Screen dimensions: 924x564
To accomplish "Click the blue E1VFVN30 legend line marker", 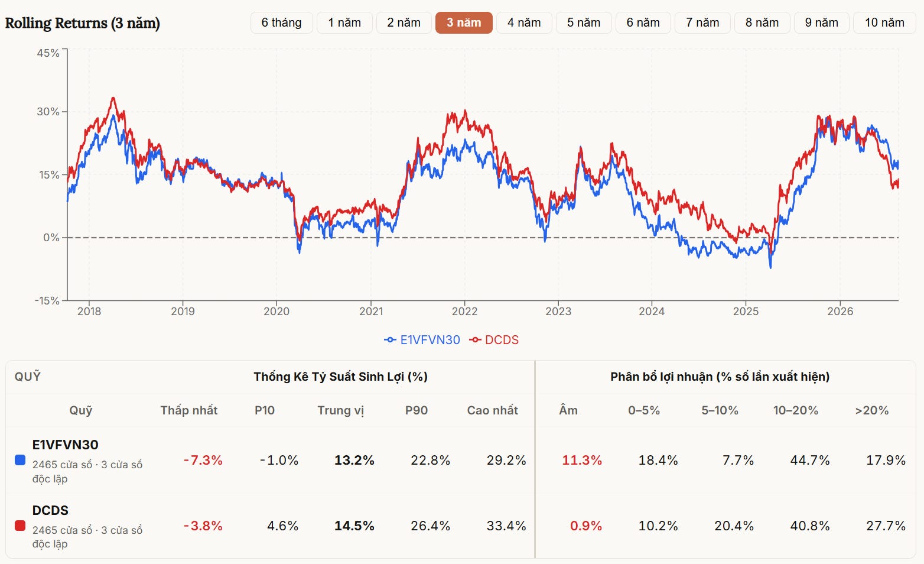I will pyautogui.click(x=390, y=340).
